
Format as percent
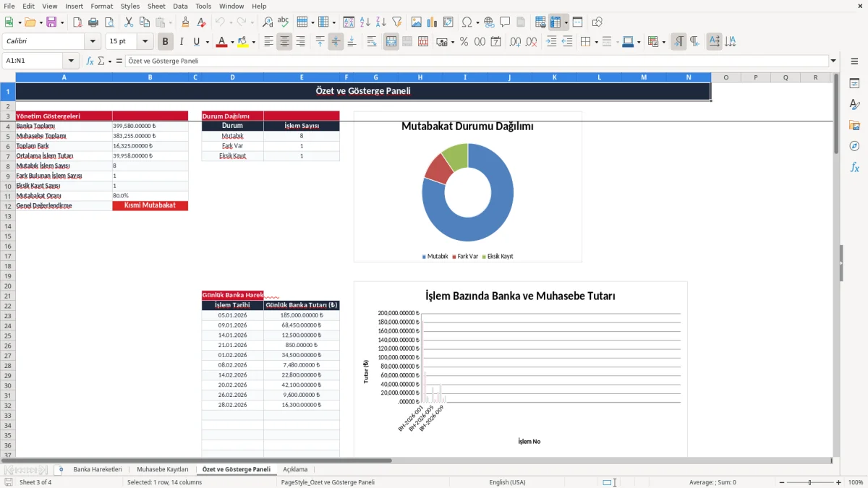pyautogui.click(x=464, y=42)
